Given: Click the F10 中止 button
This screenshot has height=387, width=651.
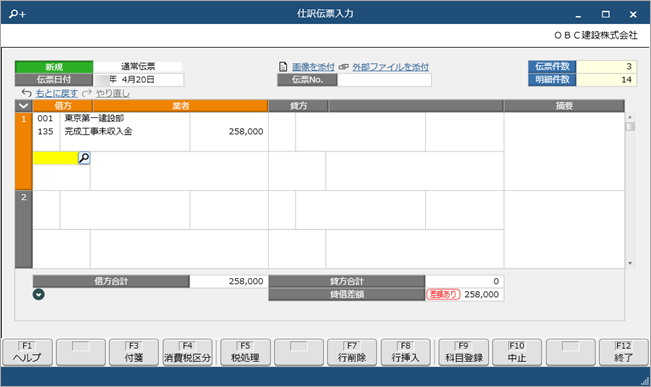Looking at the screenshot, I should click(x=516, y=352).
